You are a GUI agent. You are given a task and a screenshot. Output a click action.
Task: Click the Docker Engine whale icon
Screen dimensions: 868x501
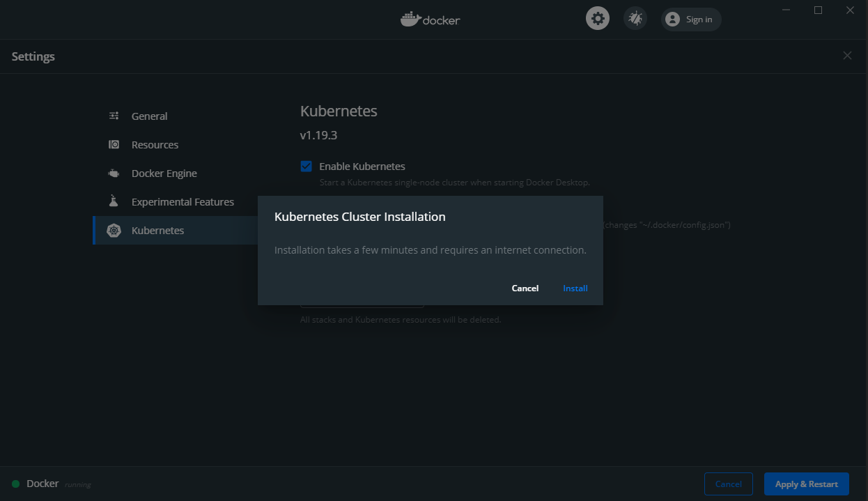tap(114, 174)
